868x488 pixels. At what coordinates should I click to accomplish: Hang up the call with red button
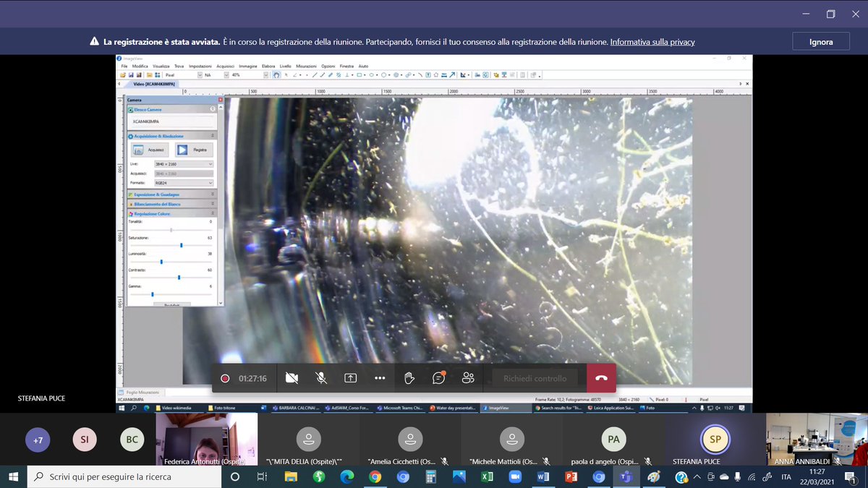pyautogui.click(x=601, y=378)
